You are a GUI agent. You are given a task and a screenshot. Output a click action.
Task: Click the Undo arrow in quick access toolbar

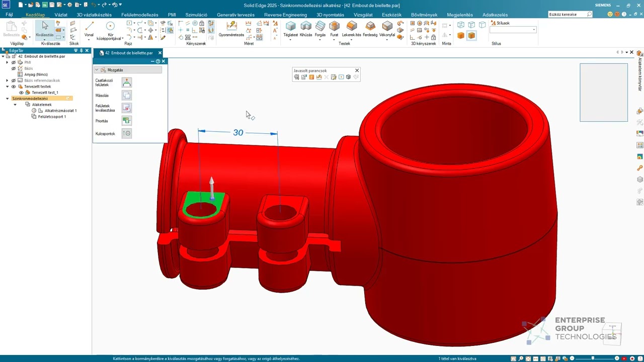(x=94, y=5)
